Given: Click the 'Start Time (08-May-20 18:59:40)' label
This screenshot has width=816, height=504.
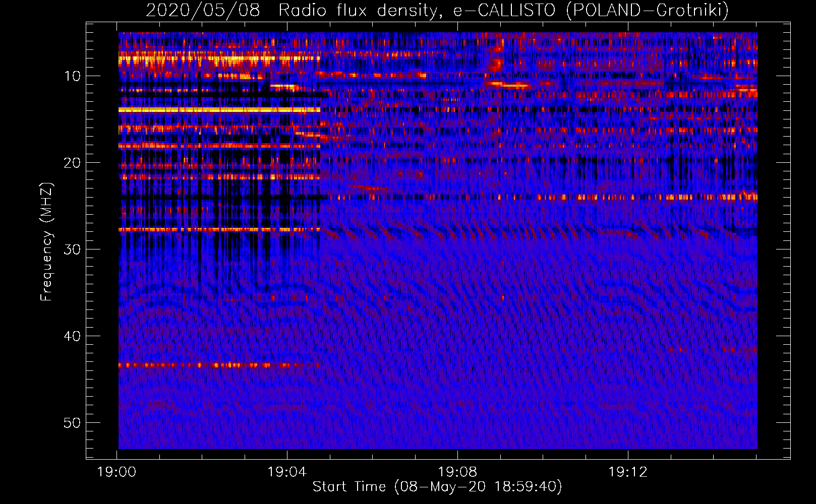Looking at the screenshot, I should (437, 487).
